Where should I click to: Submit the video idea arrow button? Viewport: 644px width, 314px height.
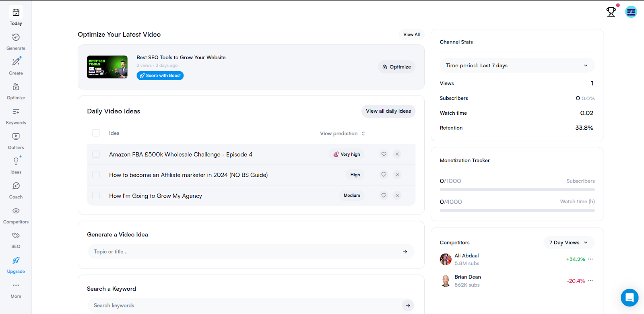[405, 252]
